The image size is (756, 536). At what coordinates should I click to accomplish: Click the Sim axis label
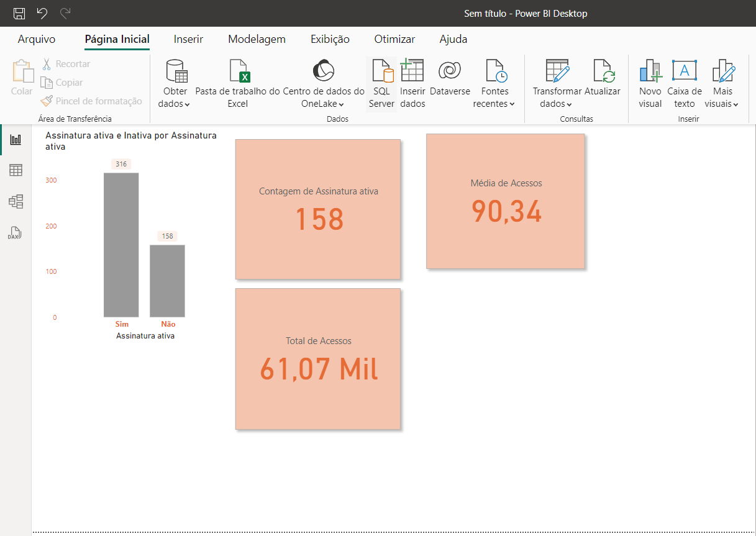pyautogui.click(x=122, y=324)
